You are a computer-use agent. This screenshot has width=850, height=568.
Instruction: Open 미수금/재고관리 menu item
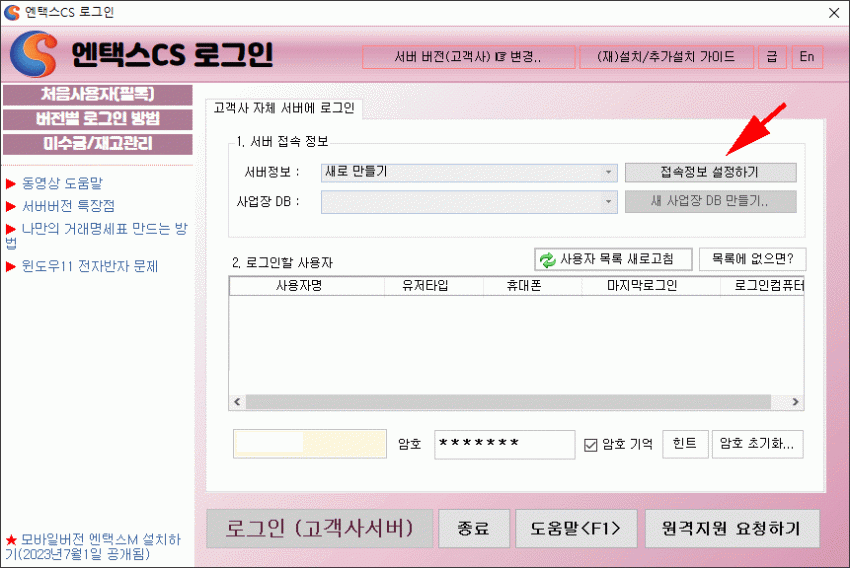pyautogui.click(x=98, y=144)
